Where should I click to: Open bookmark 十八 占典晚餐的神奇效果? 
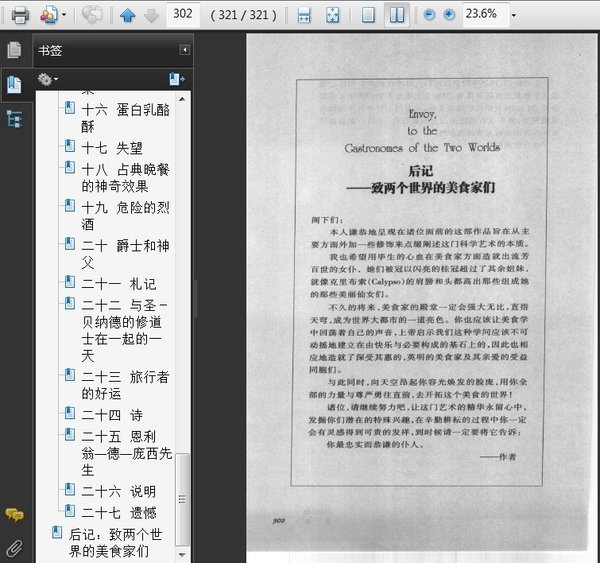click(x=125, y=178)
